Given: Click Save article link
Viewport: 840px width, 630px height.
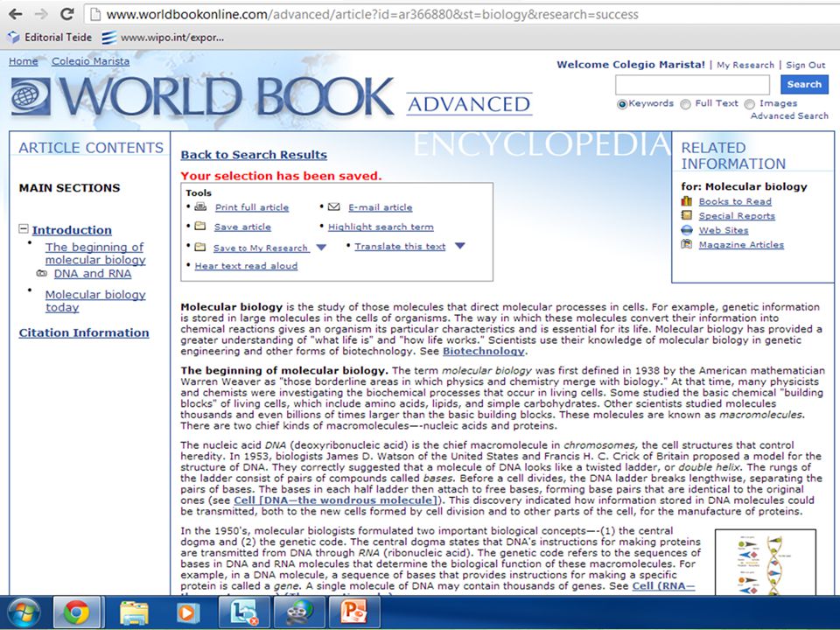Looking at the screenshot, I should point(242,227).
